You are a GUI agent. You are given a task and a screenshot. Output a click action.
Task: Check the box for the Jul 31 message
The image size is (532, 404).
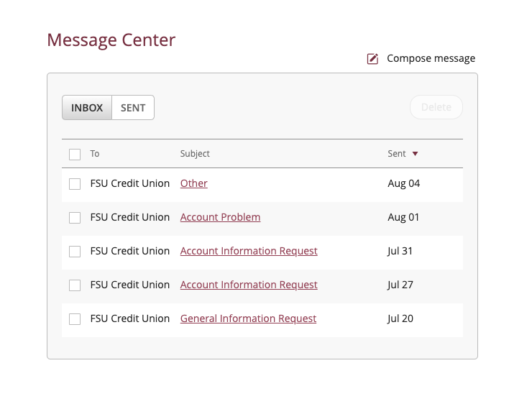[75, 252]
